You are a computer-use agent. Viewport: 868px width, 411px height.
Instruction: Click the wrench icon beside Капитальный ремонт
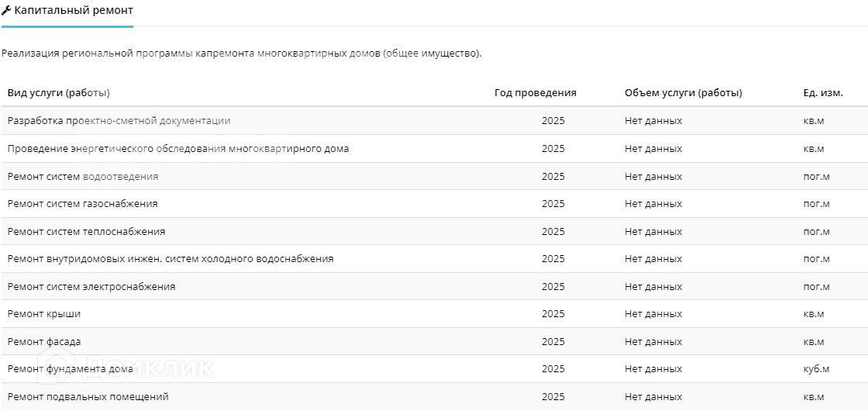[6, 11]
